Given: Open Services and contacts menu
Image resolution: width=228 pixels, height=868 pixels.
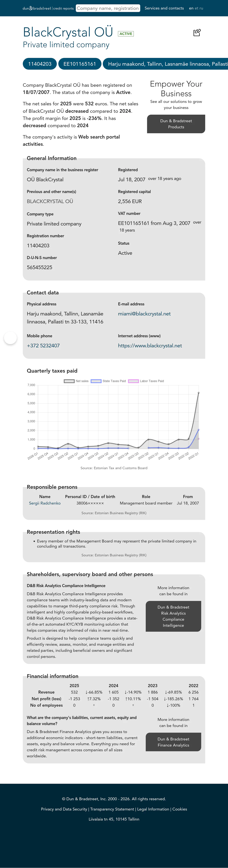Looking at the screenshot, I should tap(164, 8).
